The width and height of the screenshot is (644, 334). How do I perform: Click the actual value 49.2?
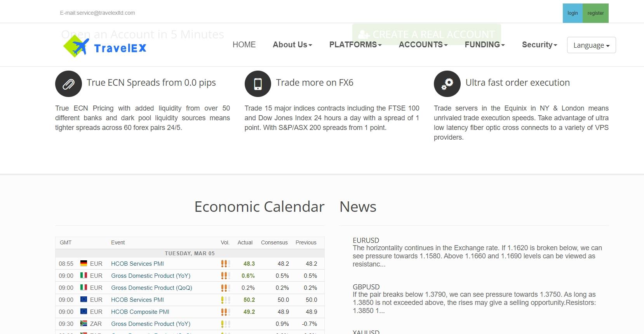[x=249, y=312]
